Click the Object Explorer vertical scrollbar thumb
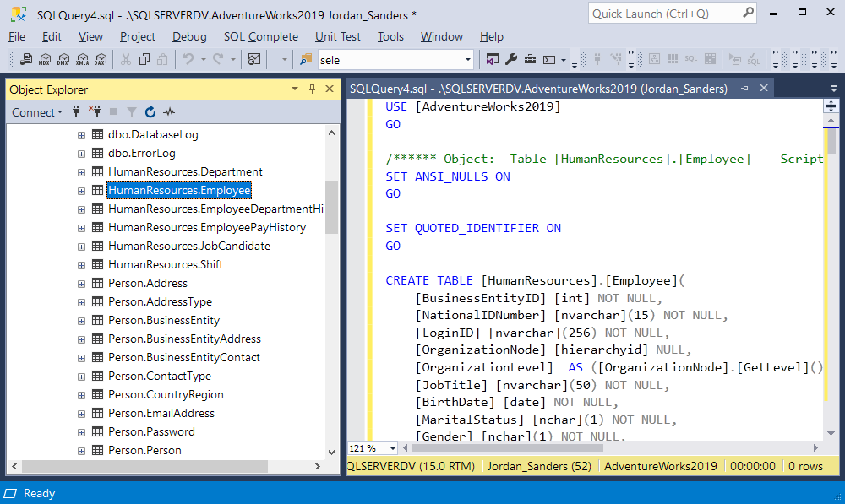The width and height of the screenshot is (845, 504). 331,208
